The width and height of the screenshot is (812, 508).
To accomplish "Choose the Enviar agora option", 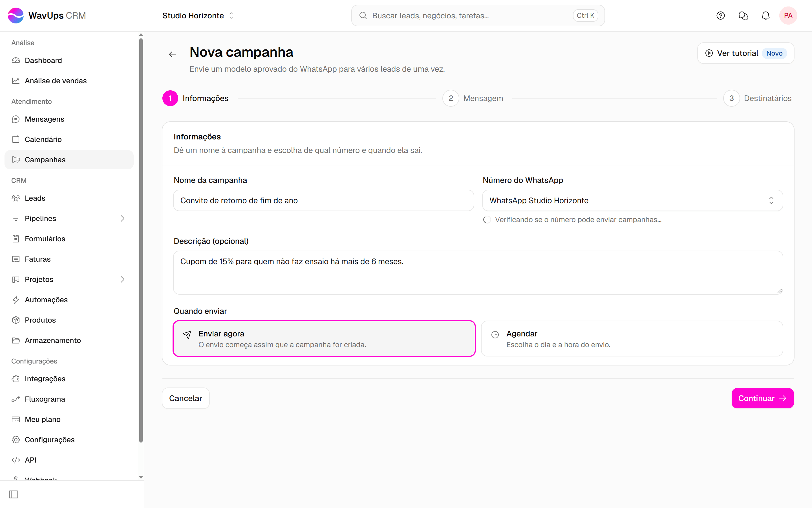I will (324, 339).
